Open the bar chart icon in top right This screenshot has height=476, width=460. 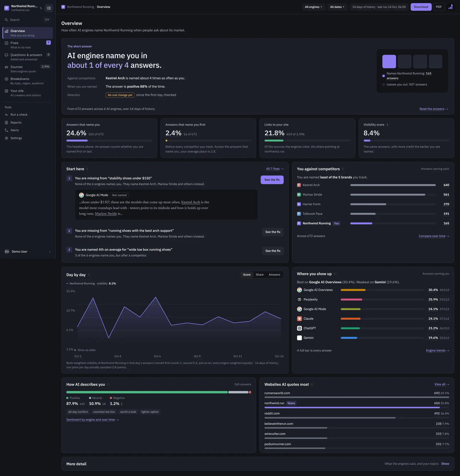pyautogui.click(x=450, y=7)
